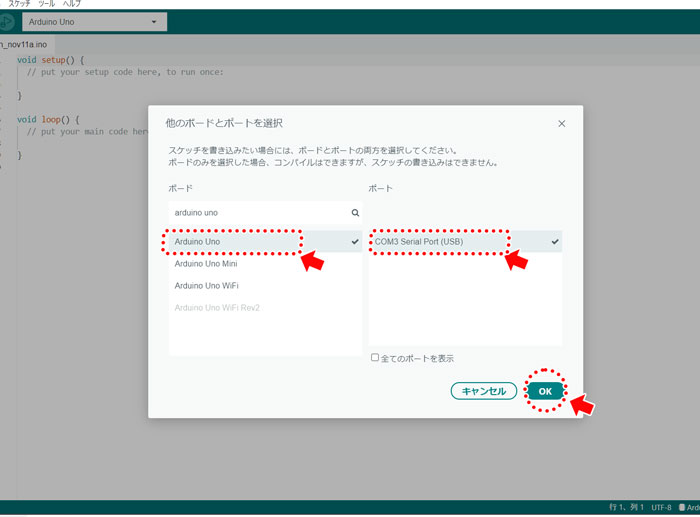Viewport: 700px width, 517px height.
Task: Switch to the nov11a.ino tab
Action: (25, 45)
